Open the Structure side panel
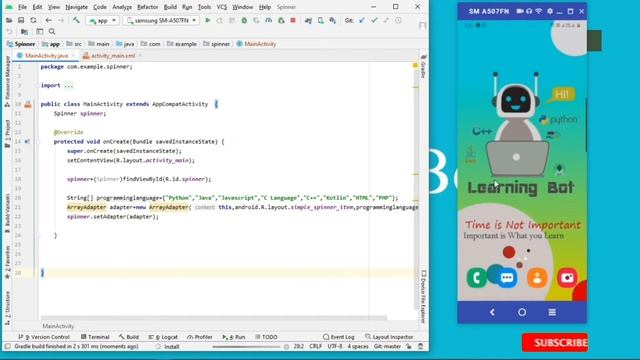The image size is (640, 360). (x=7, y=308)
